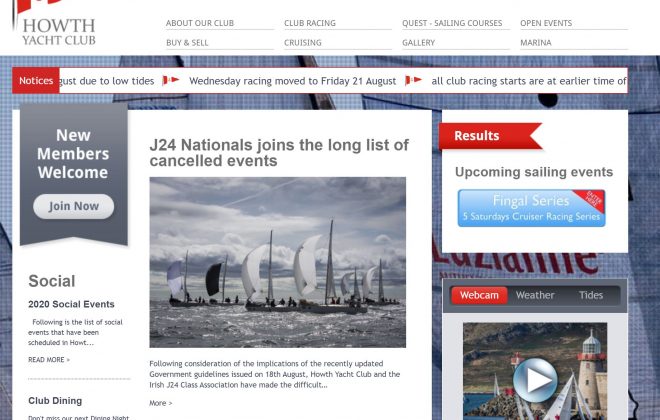Click the Join Now button

point(74,206)
